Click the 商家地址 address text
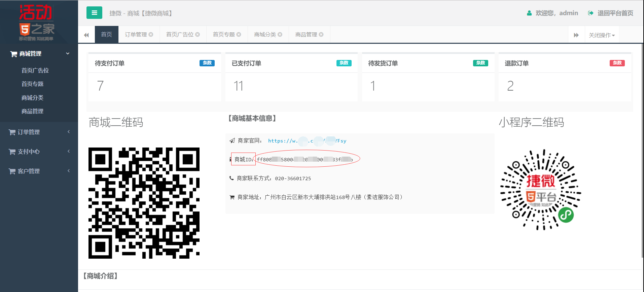Screen dimensions: 644x292 point(334,197)
